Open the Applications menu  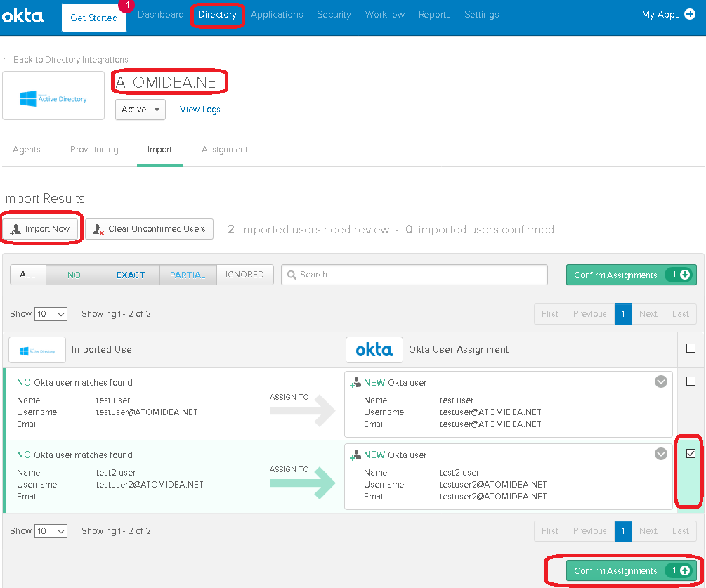click(x=277, y=15)
